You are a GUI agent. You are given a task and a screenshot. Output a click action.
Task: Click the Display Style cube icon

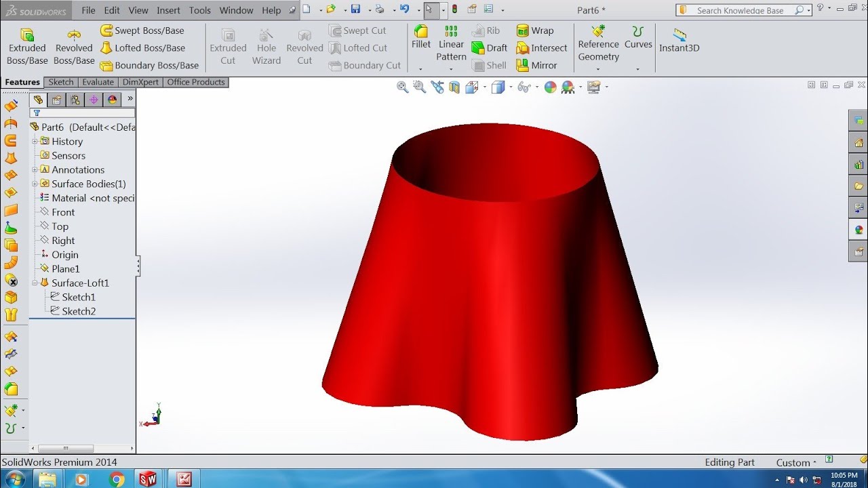tap(498, 87)
